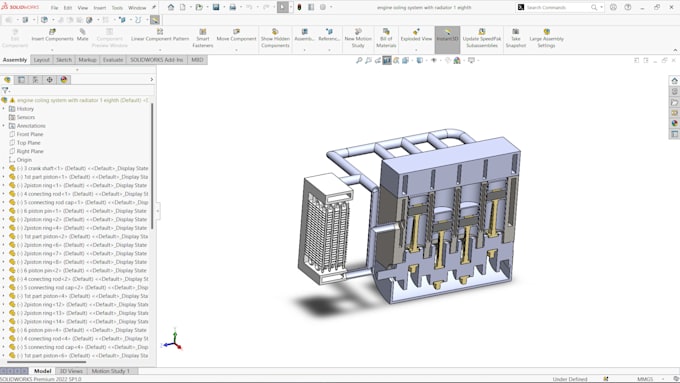
Task: Click the feature tree vertical scrollbar
Action: coord(152,166)
